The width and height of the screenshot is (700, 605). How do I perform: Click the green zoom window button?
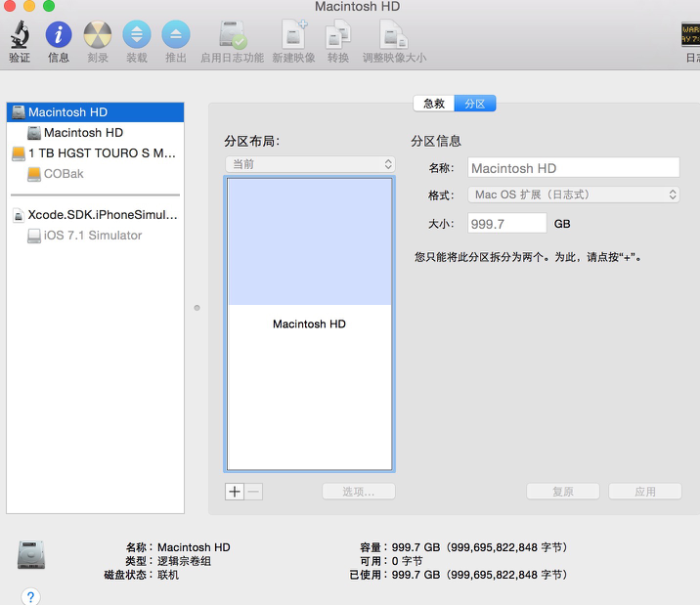point(49,5)
